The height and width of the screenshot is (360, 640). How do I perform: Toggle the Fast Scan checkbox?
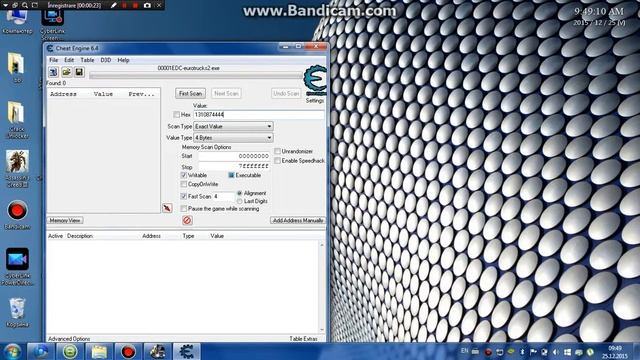(x=184, y=196)
